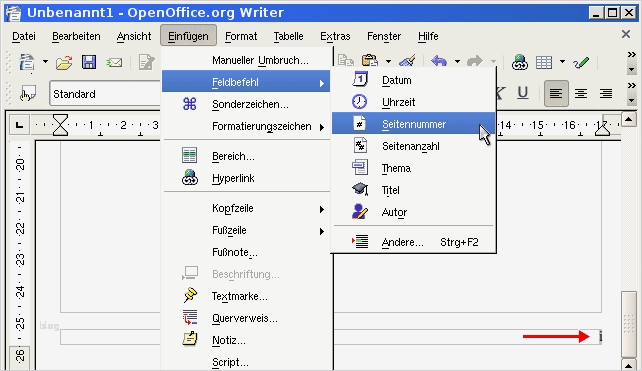The height and width of the screenshot is (371, 642).
Task: Click the Format Paintbrush icon
Action: (x=407, y=61)
